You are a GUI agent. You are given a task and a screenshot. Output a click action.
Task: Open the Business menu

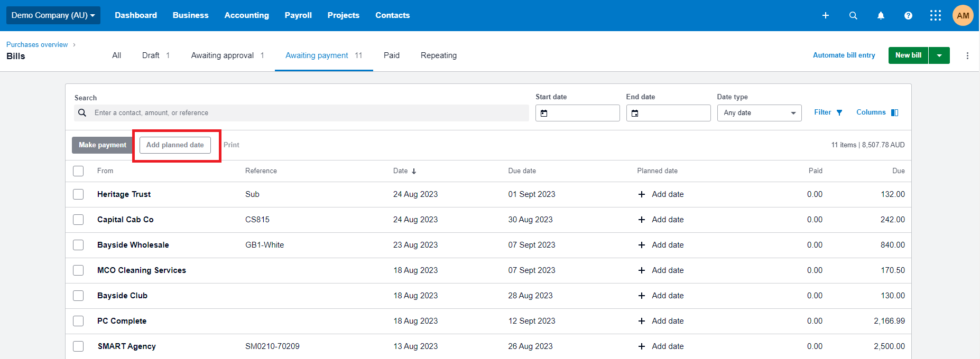coord(191,15)
